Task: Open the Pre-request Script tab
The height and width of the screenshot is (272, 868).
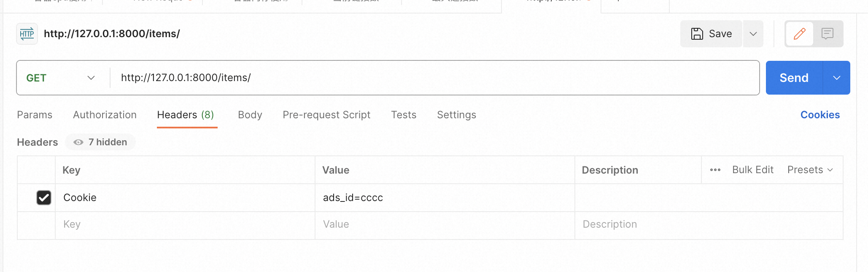Action: click(x=326, y=115)
